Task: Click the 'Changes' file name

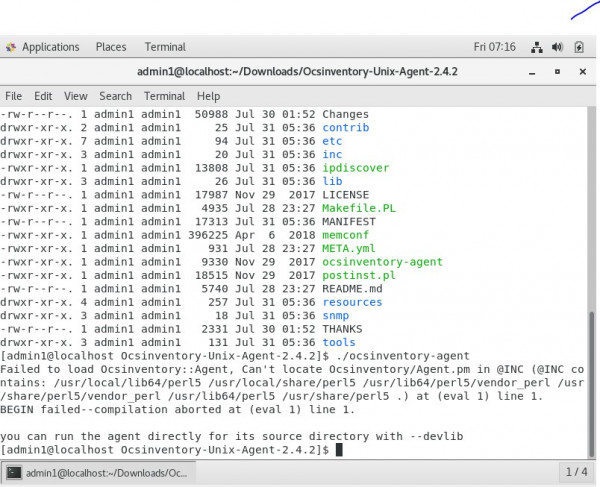Action: click(345, 114)
